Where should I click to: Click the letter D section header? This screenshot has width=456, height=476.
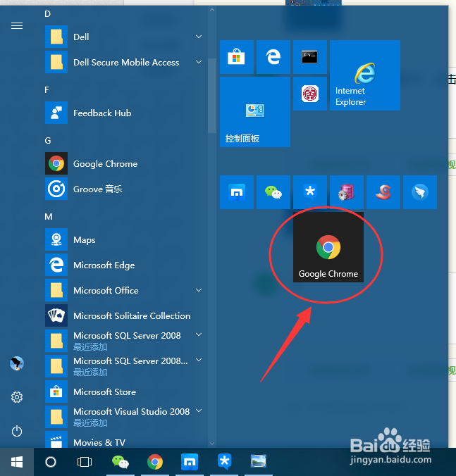[x=47, y=14]
